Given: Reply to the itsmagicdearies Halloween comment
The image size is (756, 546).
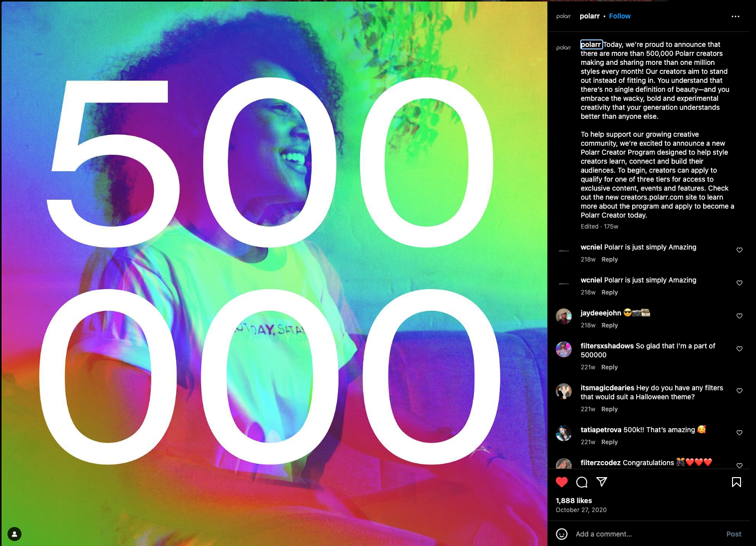Looking at the screenshot, I should tap(609, 409).
